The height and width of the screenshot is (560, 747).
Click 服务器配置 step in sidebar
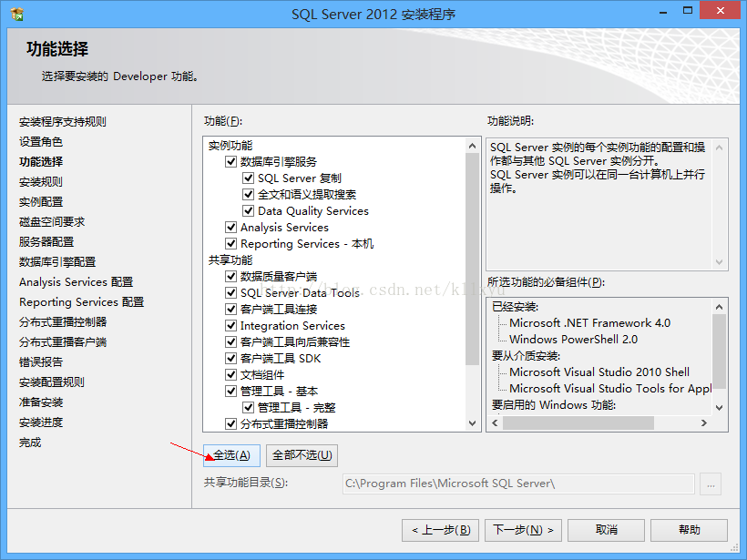(46, 242)
